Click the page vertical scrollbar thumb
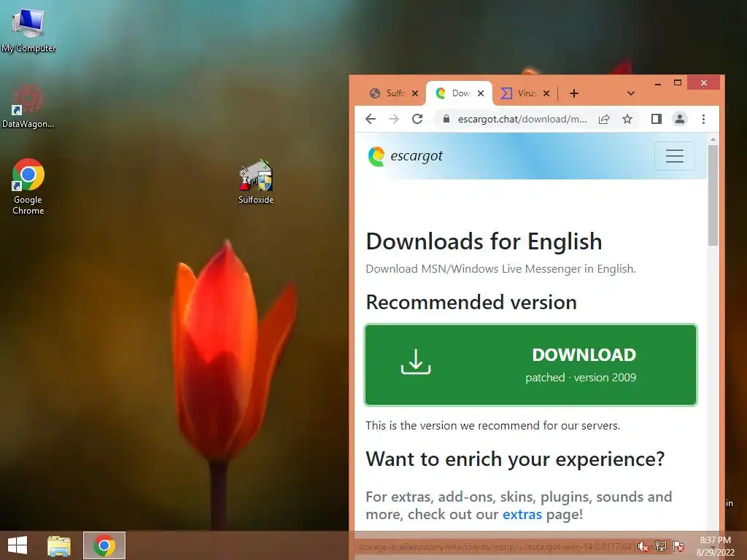Screen dimensions: 747x560 pos(713,195)
